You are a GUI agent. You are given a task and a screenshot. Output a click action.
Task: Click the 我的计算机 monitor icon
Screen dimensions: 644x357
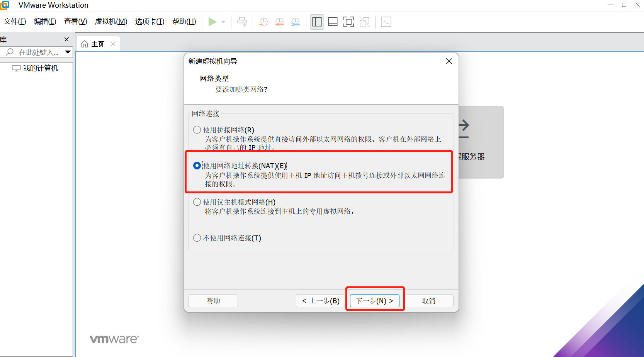pyautogui.click(x=16, y=68)
